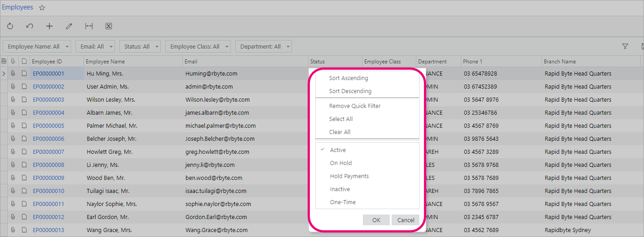The height and width of the screenshot is (237, 644).
Task: Open employee link EP00000013
Action: pos(49,230)
